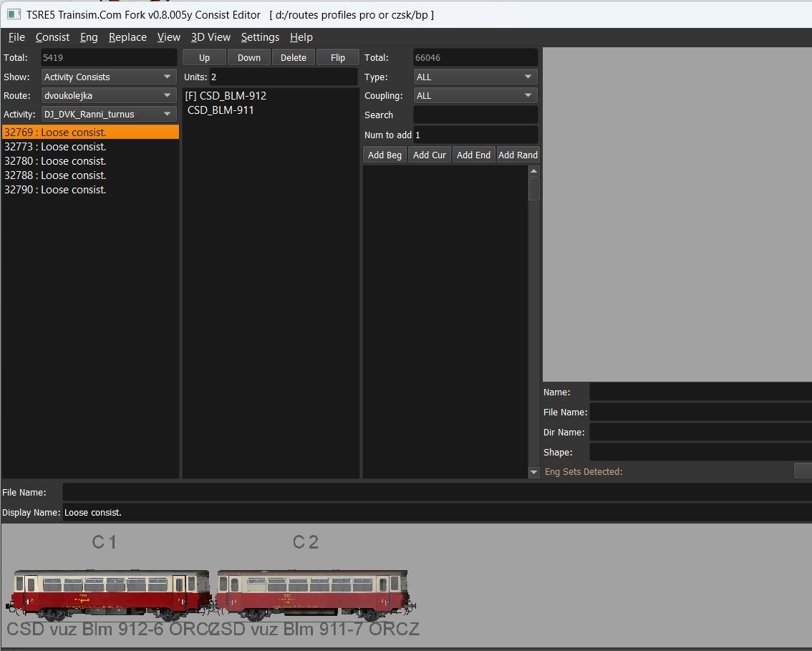Open the Replace menu
This screenshot has width=812, height=651.
pos(127,37)
